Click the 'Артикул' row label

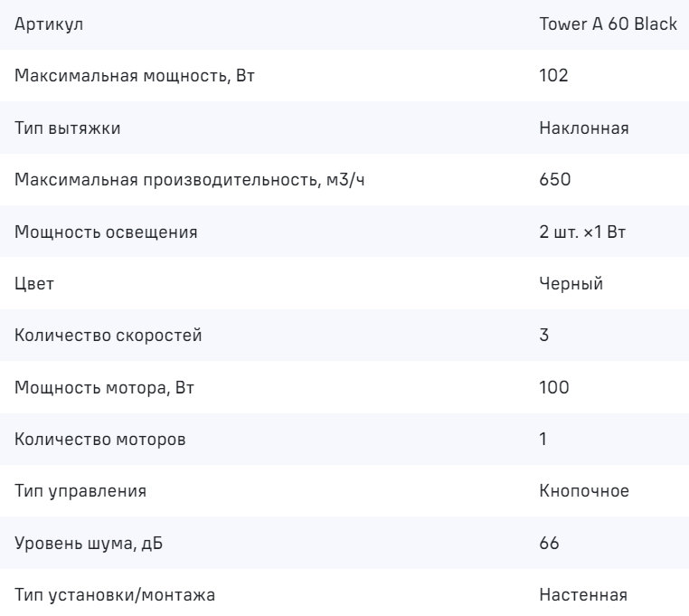click(x=44, y=24)
